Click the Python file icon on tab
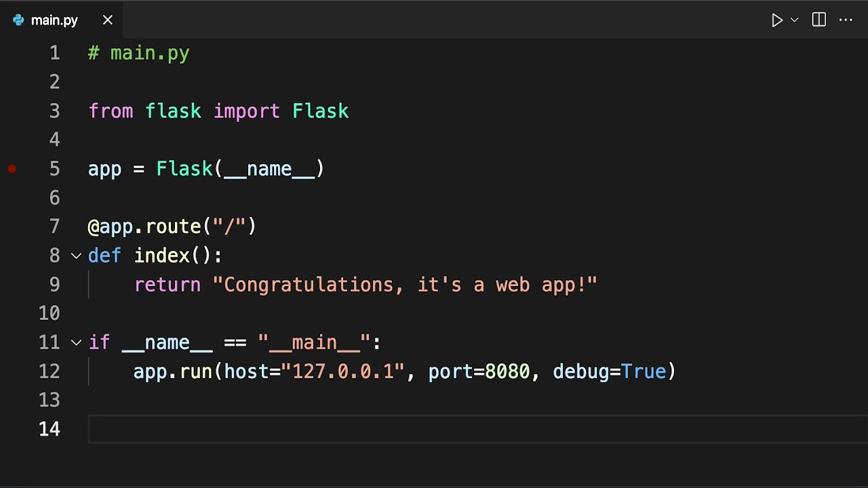The image size is (868, 488). click(18, 20)
